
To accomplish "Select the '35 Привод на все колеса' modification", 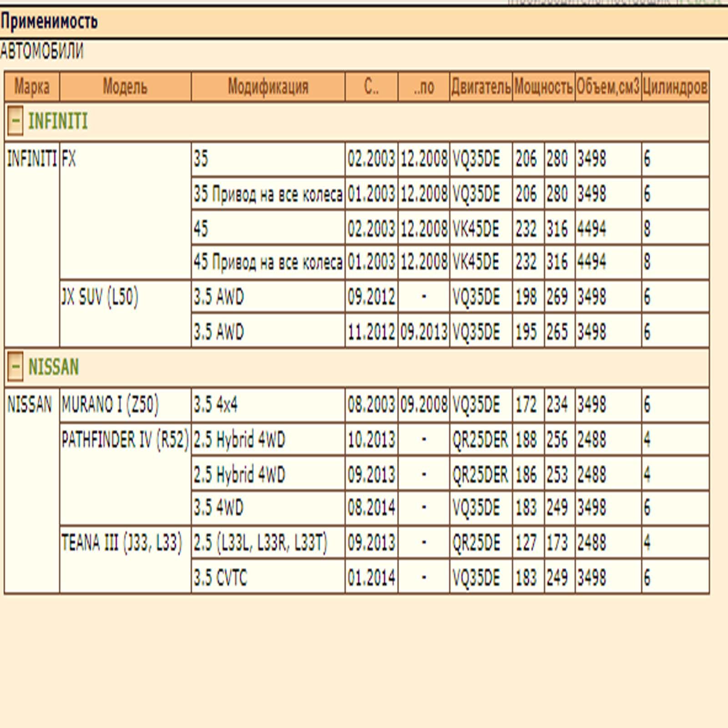I will pyautogui.click(x=268, y=194).
